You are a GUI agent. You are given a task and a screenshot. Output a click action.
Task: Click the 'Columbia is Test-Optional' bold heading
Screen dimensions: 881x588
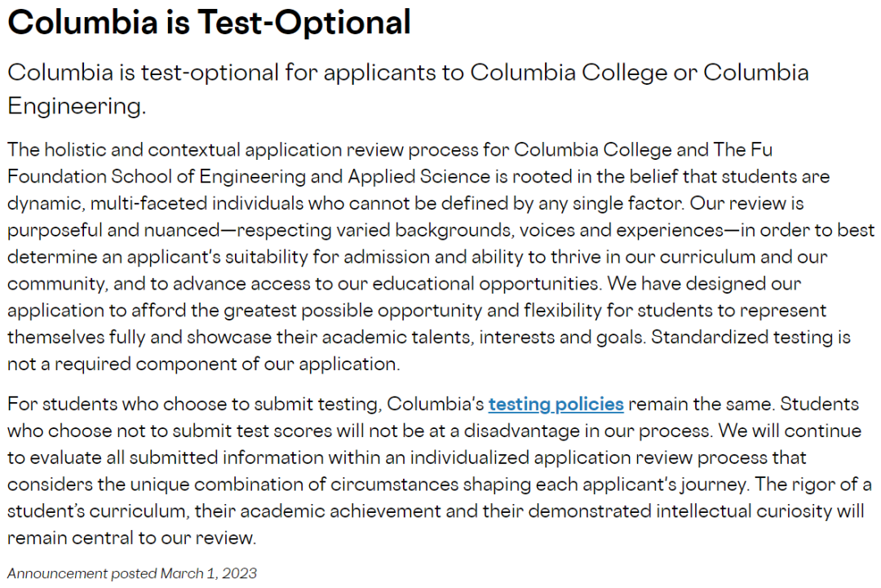click(209, 23)
